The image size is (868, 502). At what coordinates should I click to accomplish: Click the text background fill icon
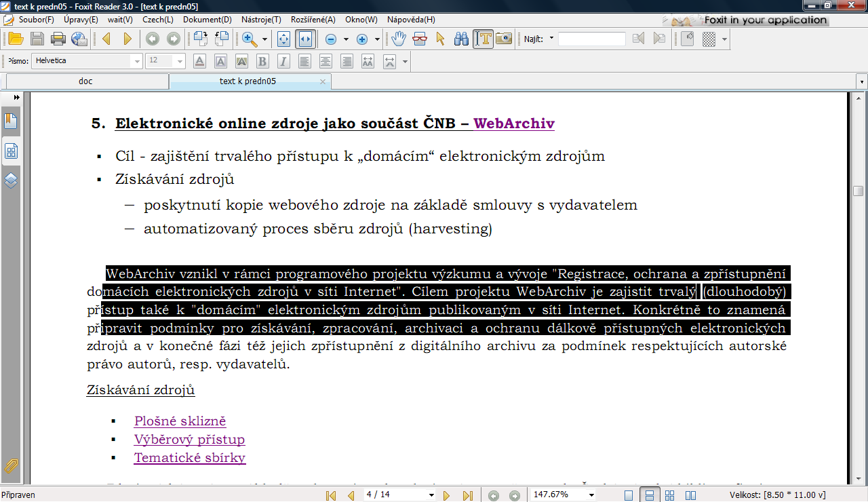pyautogui.click(x=241, y=61)
